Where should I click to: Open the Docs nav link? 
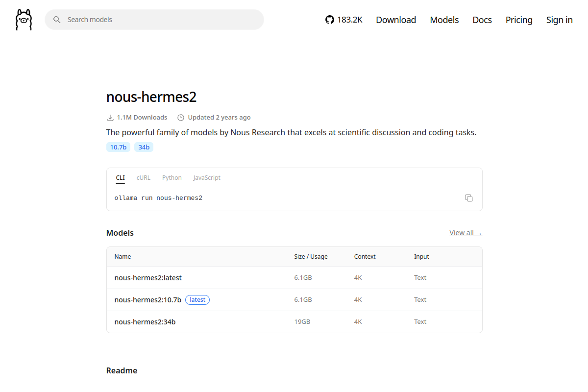482,20
